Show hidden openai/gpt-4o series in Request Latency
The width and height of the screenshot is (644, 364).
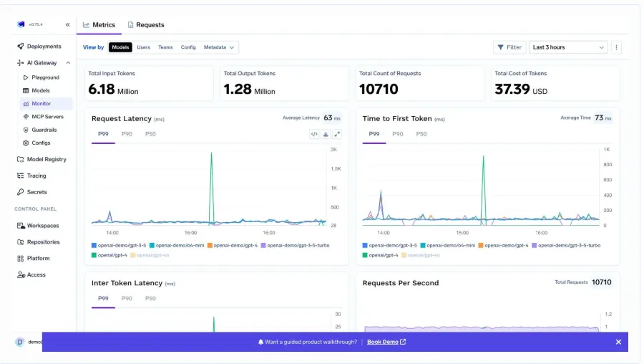pos(150,255)
